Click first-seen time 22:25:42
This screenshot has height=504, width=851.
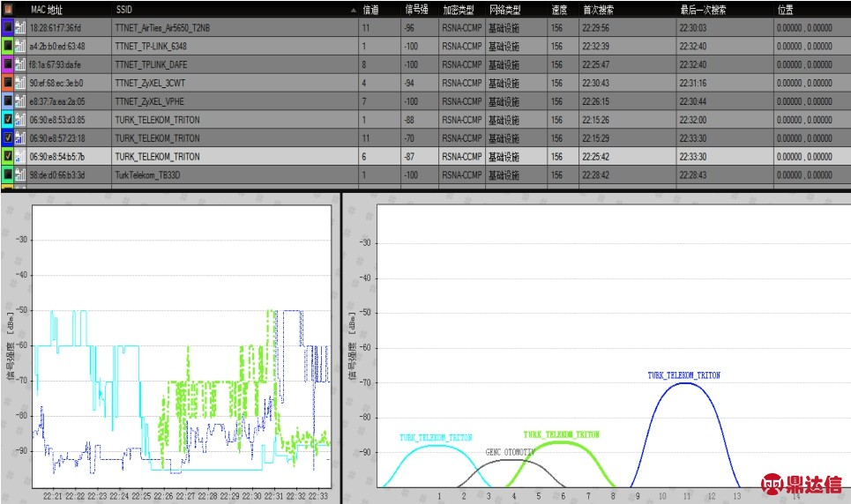pyautogui.click(x=595, y=157)
